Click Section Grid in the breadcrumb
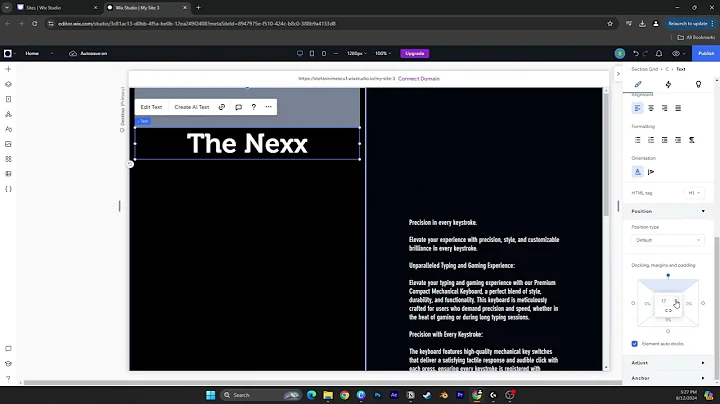This screenshot has width=720, height=404. (644, 69)
